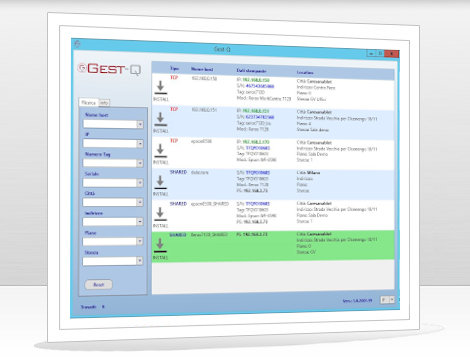Open the Indirizzo dropdown
The width and height of the screenshot is (470, 360).
[140, 222]
